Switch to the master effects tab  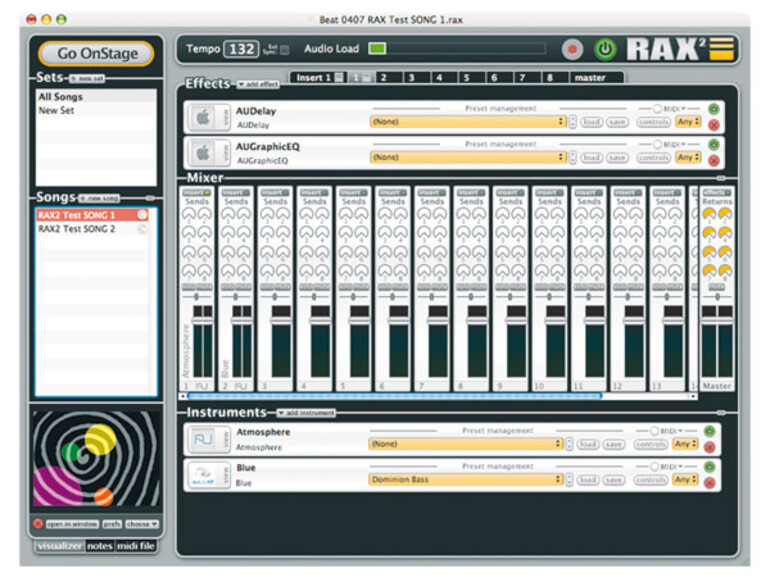point(595,78)
